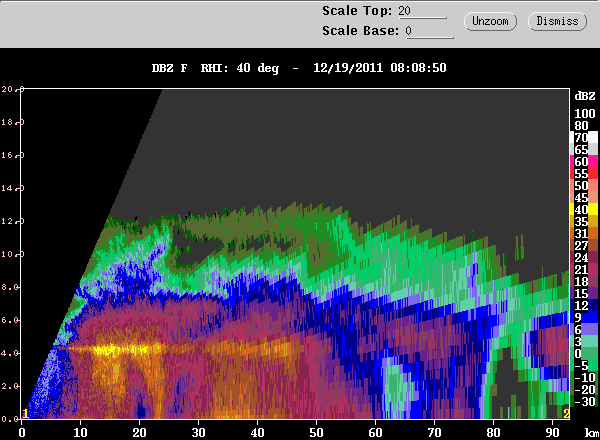Image resolution: width=600 pixels, height=440 pixels.
Task: Click the Scale Top label
Action: [x=357, y=11]
